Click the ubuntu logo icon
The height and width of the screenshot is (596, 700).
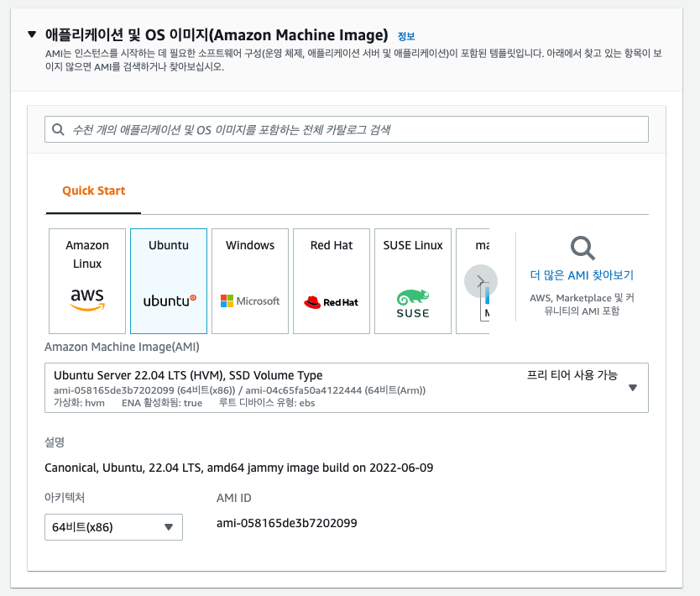[170, 301]
